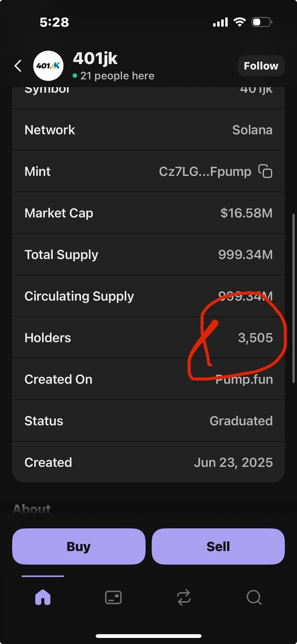Tap the Status Graduated row
The width and height of the screenshot is (297, 644).
pyautogui.click(x=148, y=421)
